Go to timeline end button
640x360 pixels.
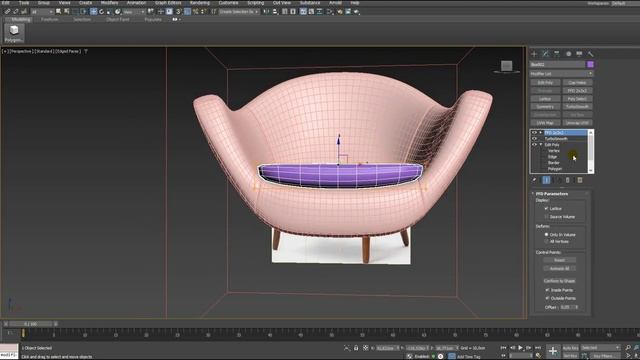coord(538,348)
